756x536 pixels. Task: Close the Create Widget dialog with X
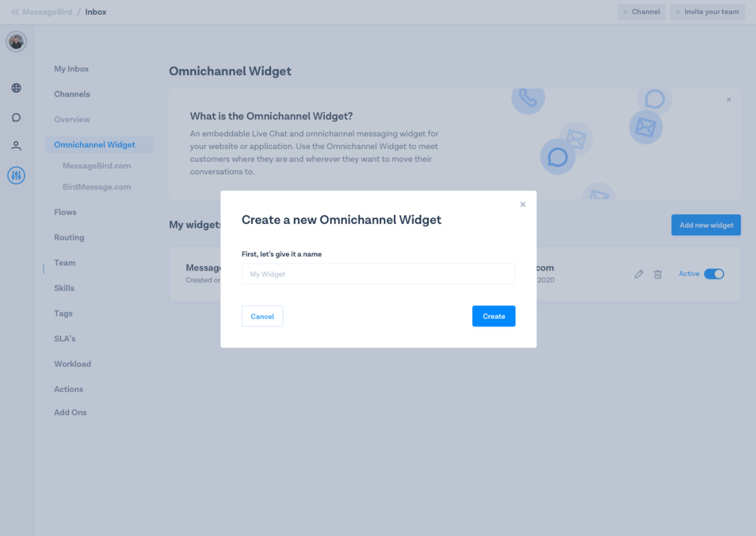[x=523, y=205]
